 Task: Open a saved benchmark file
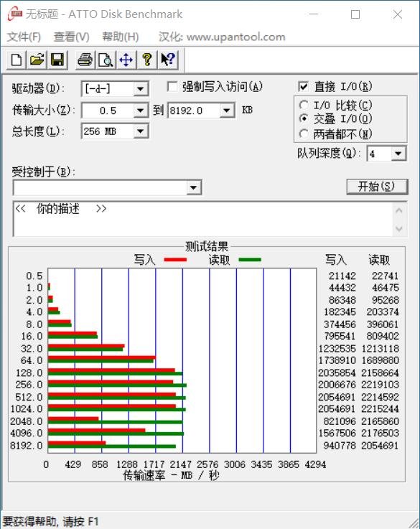(x=37, y=60)
